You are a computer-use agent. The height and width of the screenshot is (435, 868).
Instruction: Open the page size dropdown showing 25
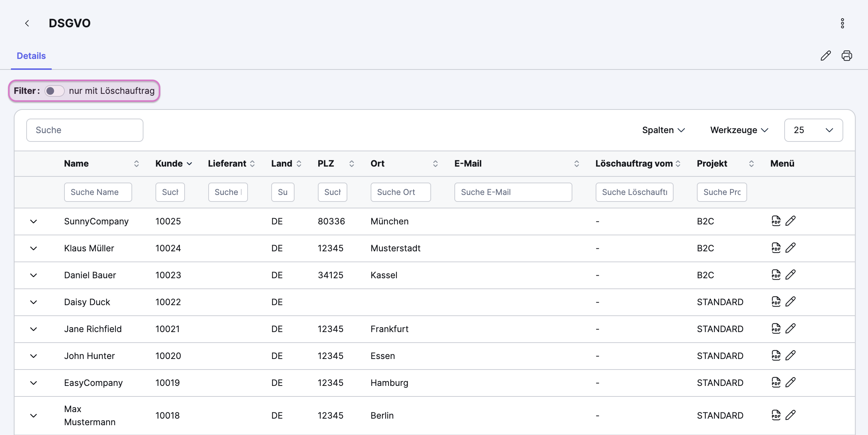click(x=813, y=130)
